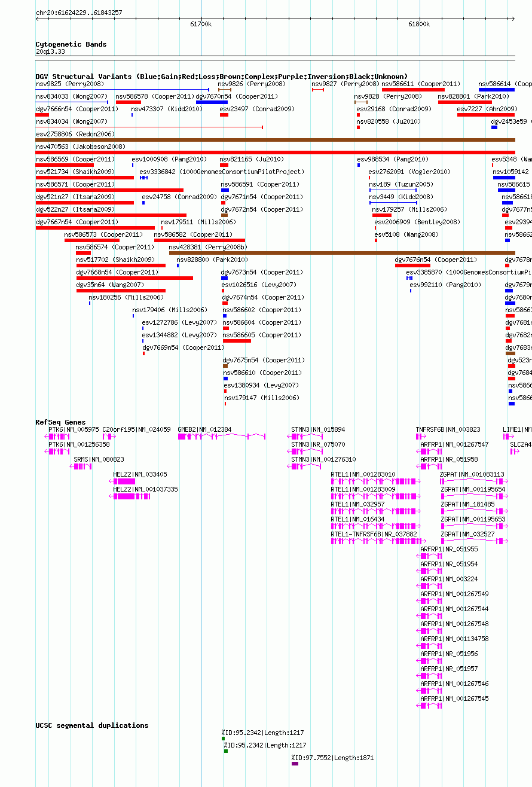The image size is (532, 787).
Task: Open the RefSeq Genes track title
Action: pyautogui.click(x=60, y=422)
